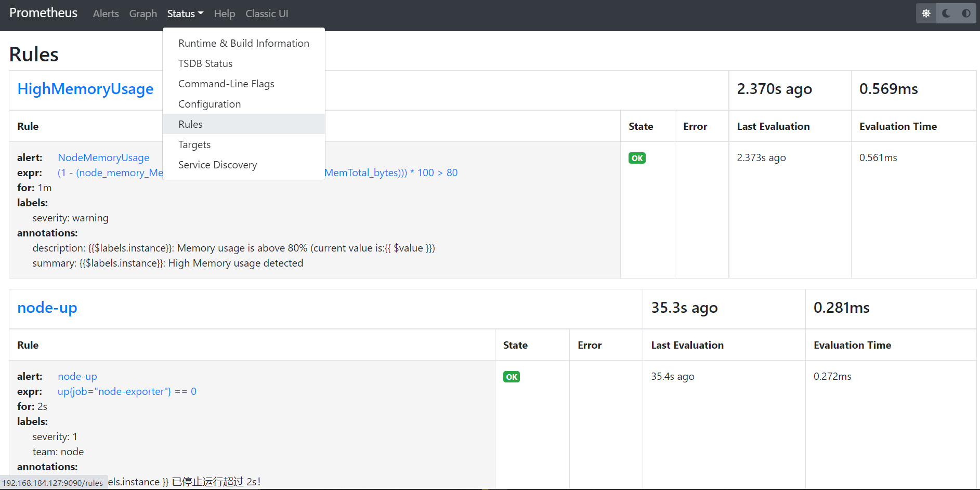Navigate to the Graph page
Viewport: 980px width, 490px height.
tap(143, 14)
